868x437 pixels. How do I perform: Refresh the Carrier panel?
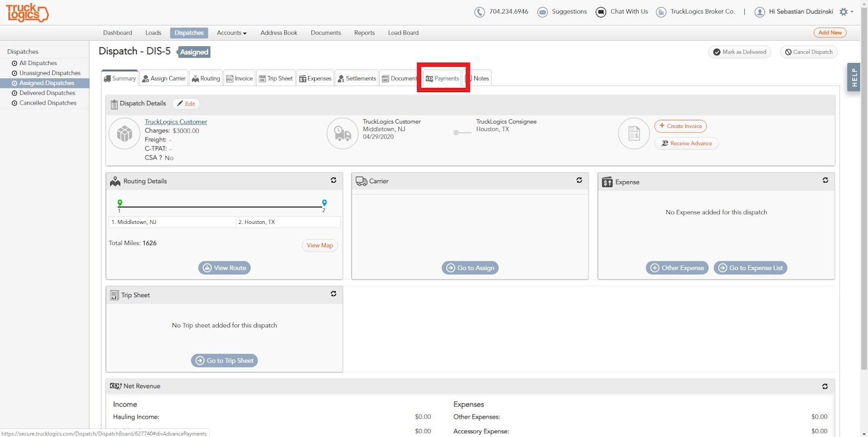(x=579, y=181)
